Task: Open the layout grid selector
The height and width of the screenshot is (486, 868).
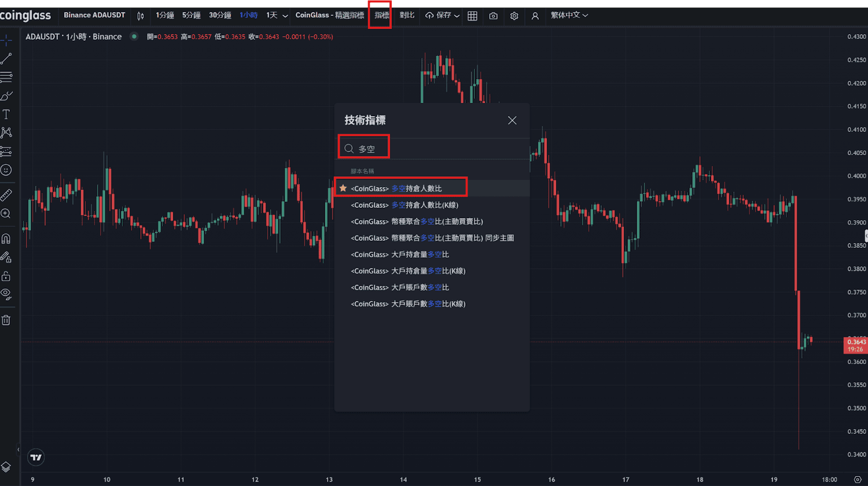Action: pyautogui.click(x=472, y=16)
